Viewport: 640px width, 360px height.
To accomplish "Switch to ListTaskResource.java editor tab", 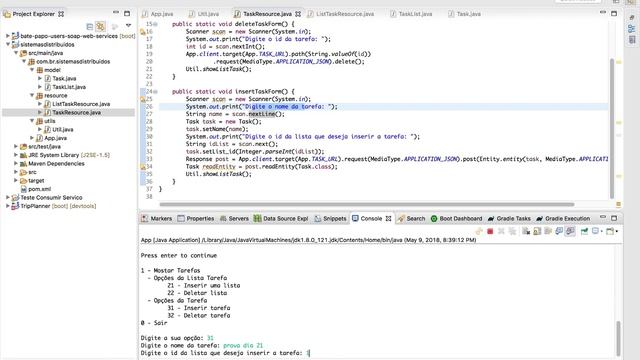I will [340, 14].
